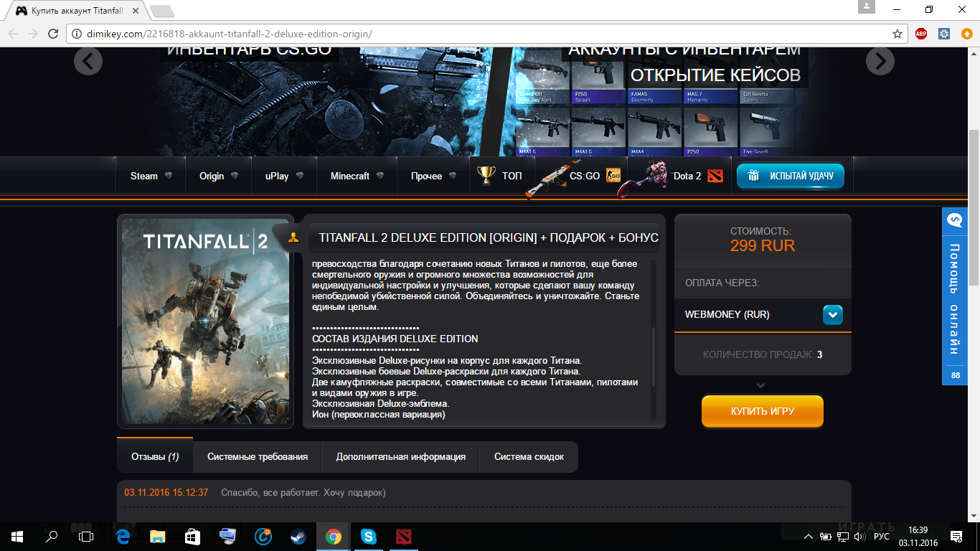The height and width of the screenshot is (551, 980).
Task: Switch to Skype on the taskbar
Action: click(x=368, y=536)
